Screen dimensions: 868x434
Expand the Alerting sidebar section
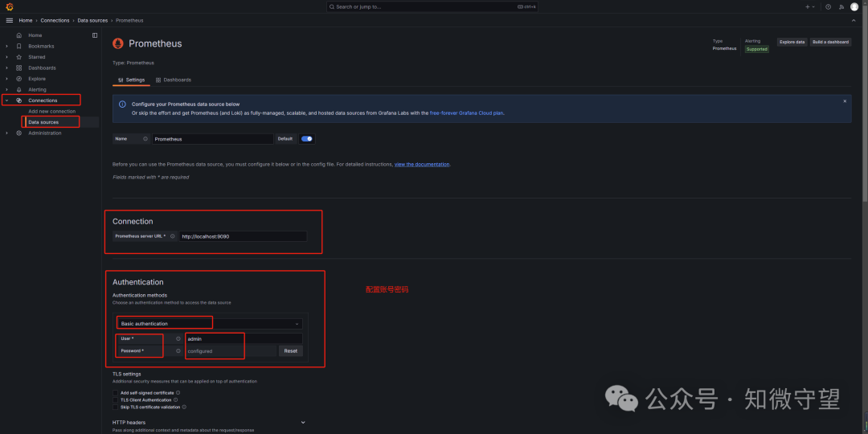6,90
